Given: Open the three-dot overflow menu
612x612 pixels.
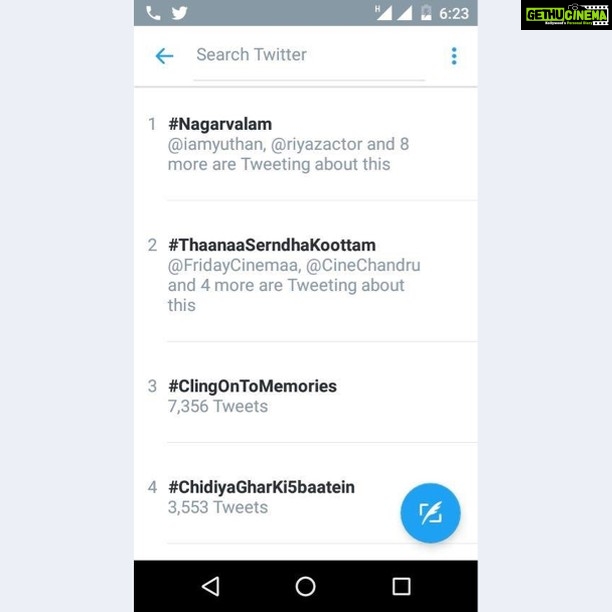Looking at the screenshot, I should click(x=454, y=56).
